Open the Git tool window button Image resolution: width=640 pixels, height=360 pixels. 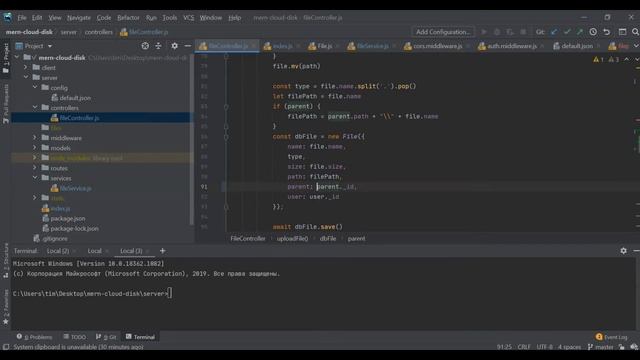coord(106,337)
